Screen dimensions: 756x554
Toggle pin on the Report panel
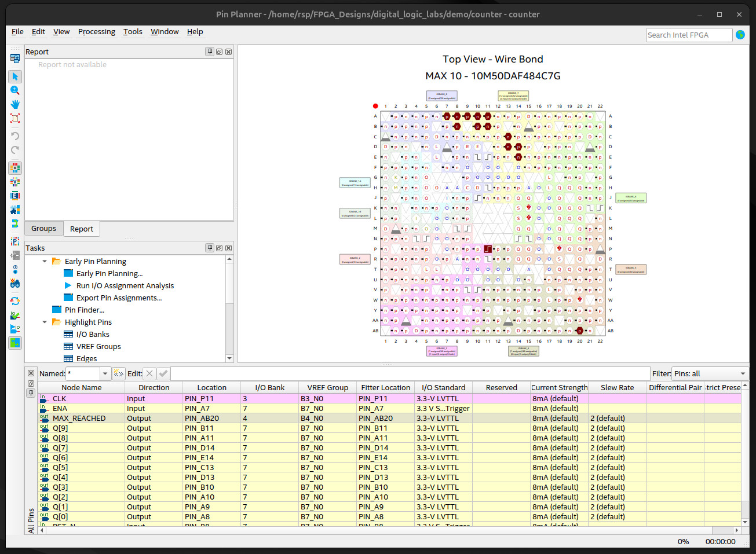pos(210,52)
